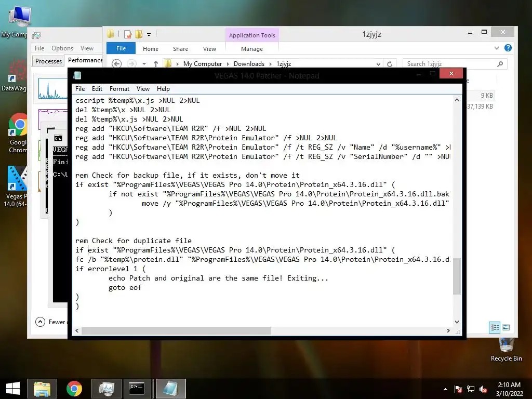Open File Explorer from taskbar
Viewport: 532px width, 399px height.
pyautogui.click(x=42, y=389)
